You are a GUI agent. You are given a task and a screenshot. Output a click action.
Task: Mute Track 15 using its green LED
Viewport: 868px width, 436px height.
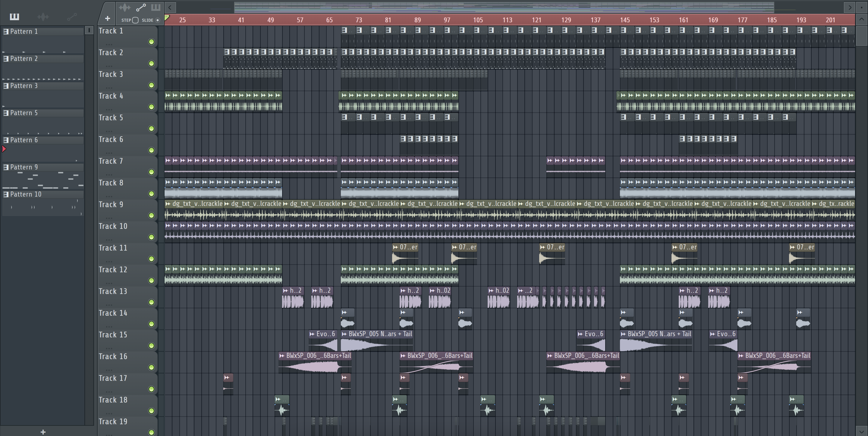click(x=151, y=346)
